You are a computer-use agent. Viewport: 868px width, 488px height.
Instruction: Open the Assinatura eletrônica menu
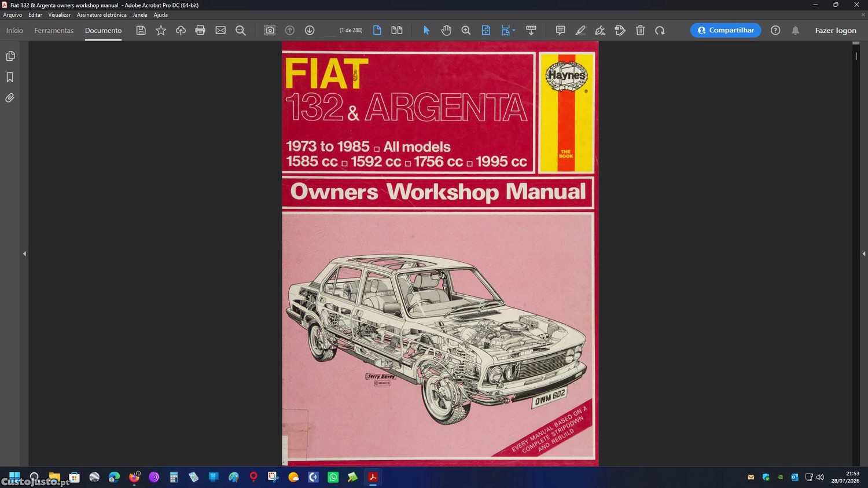pos(101,14)
